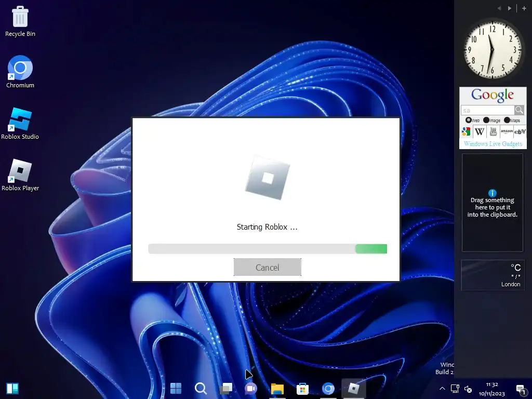The image size is (532, 399).
Task: Open Microsoft Store from the taskbar
Action: (302, 389)
